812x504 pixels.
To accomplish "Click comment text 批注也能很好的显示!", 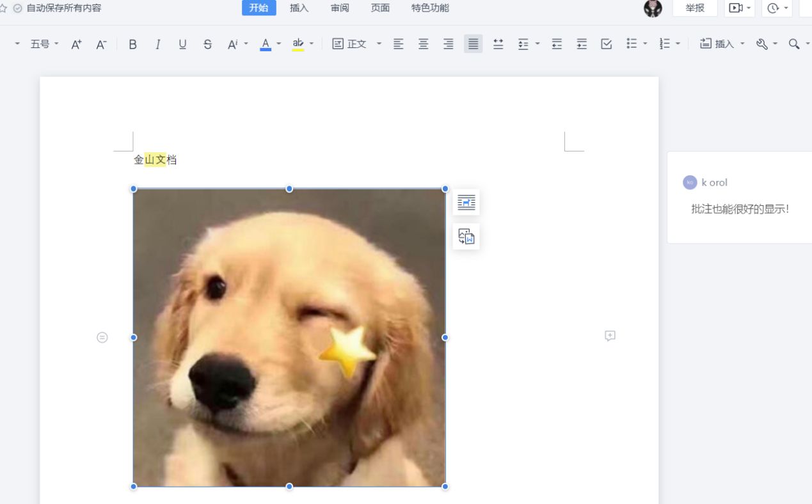I will (x=740, y=209).
